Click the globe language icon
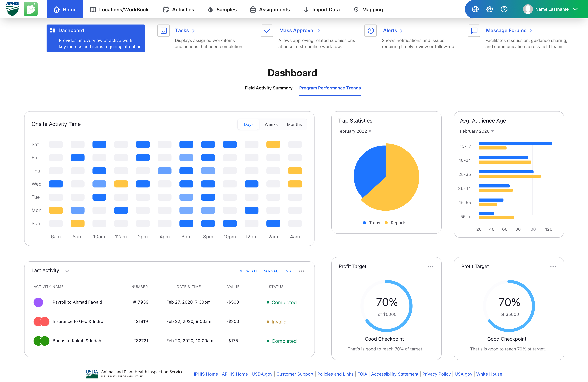The height and width of the screenshot is (382, 588). tap(475, 9)
